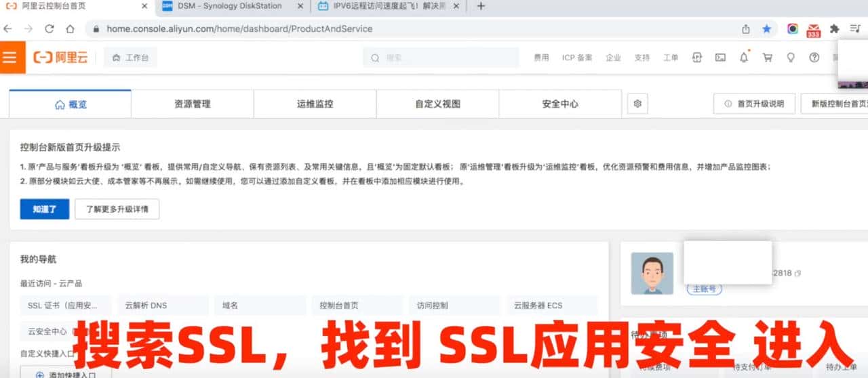Click the address bar URL
868x378 pixels.
239,29
